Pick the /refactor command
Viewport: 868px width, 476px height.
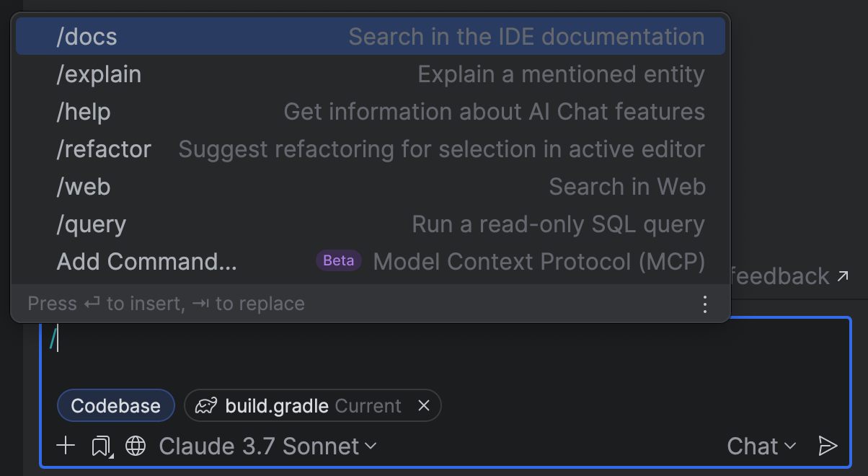[x=371, y=149]
